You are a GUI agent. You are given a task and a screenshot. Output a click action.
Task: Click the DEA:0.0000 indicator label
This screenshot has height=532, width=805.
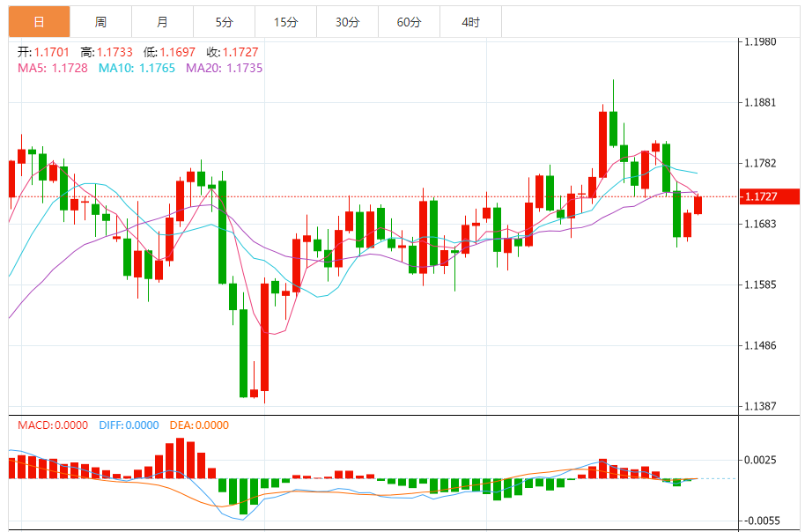pos(199,425)
